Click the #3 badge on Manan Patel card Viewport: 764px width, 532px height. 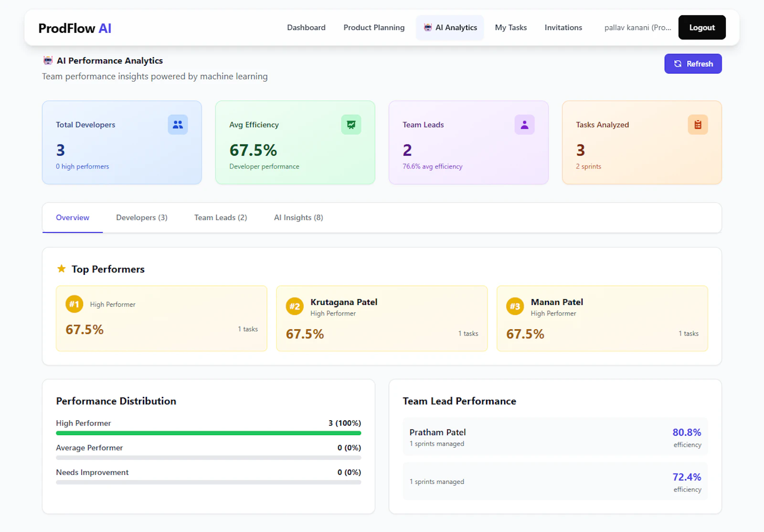click(515, 307)
